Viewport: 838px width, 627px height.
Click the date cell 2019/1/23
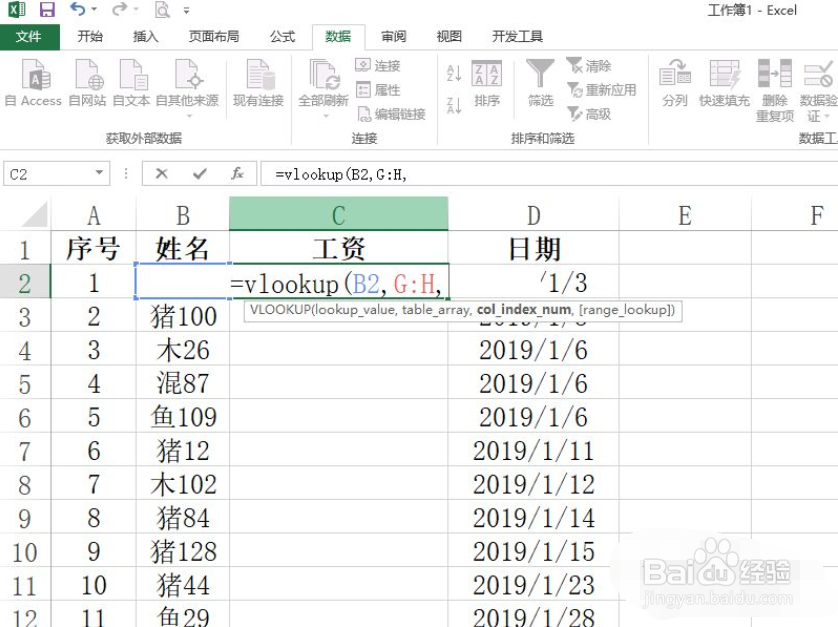[533, 584]
